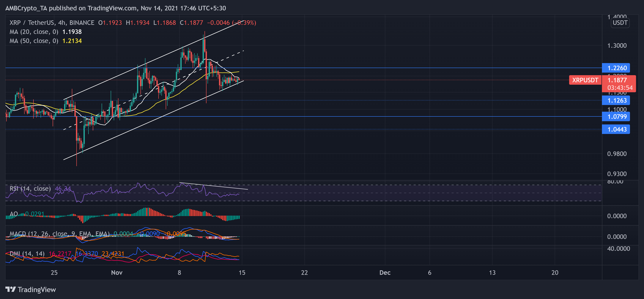This screenshot has width=644, height=299.
Task: Select the 1.2260 price level label
Action: pos(616,68)
